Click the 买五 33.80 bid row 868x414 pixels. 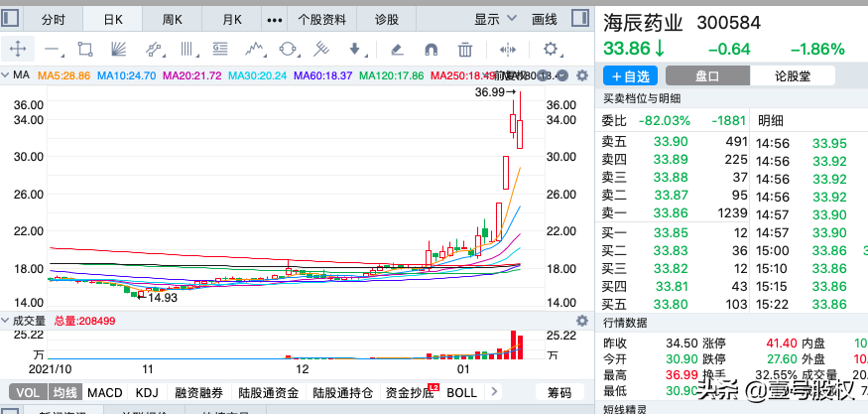pyautogui.click(x=675, y=304)
